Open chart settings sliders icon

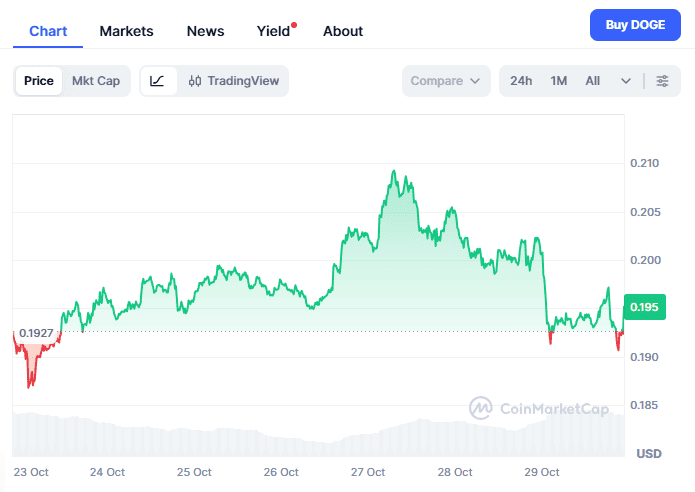coord(662,81)
